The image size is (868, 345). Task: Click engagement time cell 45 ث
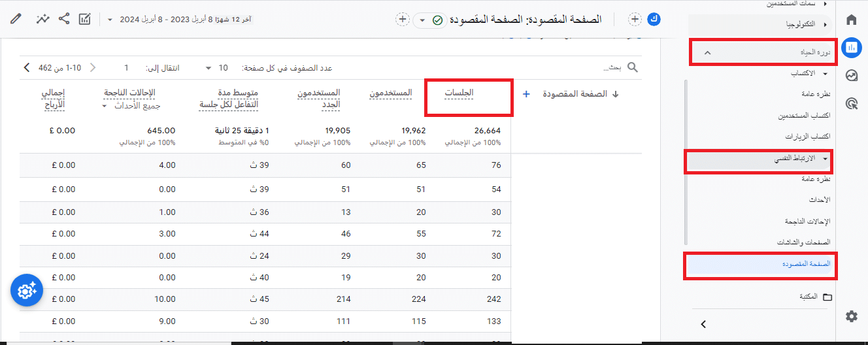pyautogui.click(x=261, y=299)
